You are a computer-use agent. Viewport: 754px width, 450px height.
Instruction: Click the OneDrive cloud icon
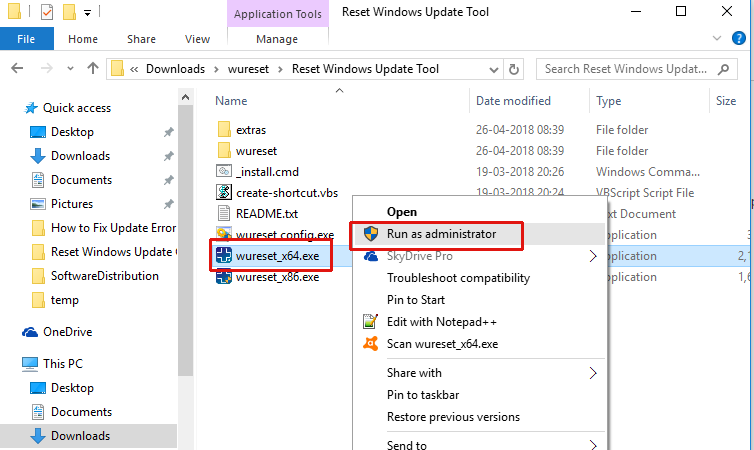[30, 332]
